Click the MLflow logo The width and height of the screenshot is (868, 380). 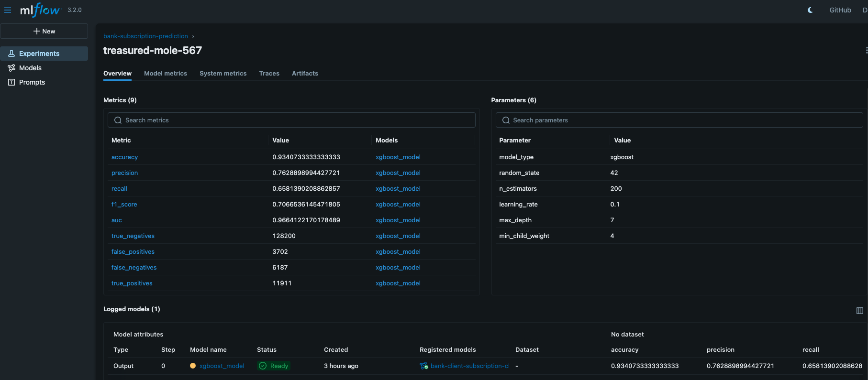pyautogui.click(x=40, y=10)
